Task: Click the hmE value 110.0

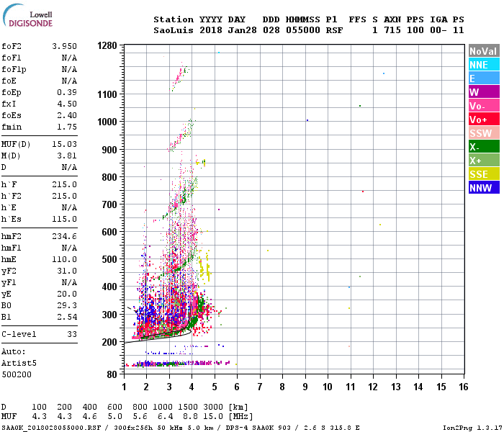Action: 64,259
